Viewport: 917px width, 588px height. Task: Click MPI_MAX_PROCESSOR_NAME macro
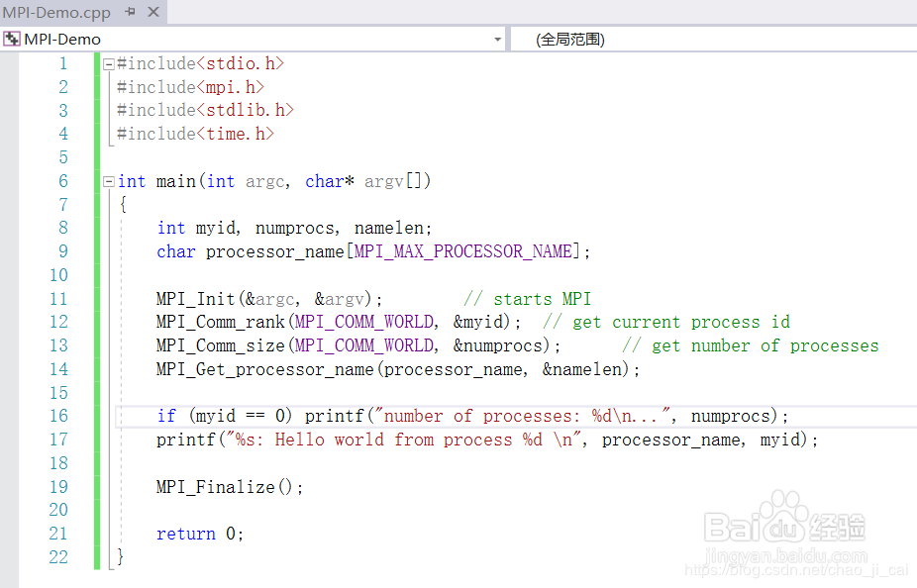(463, 251)
